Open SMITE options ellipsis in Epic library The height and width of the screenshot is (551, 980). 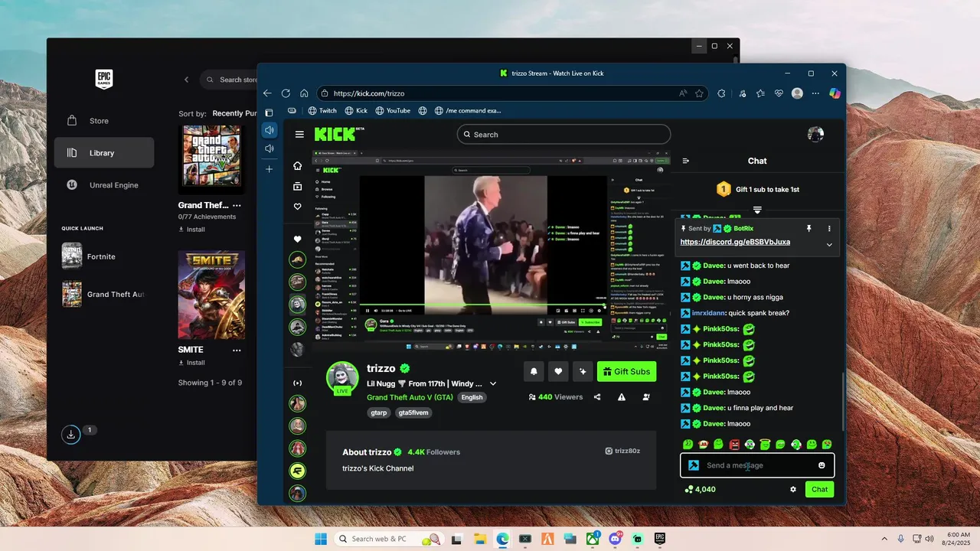pyautogui.click(x=237, y=350)
